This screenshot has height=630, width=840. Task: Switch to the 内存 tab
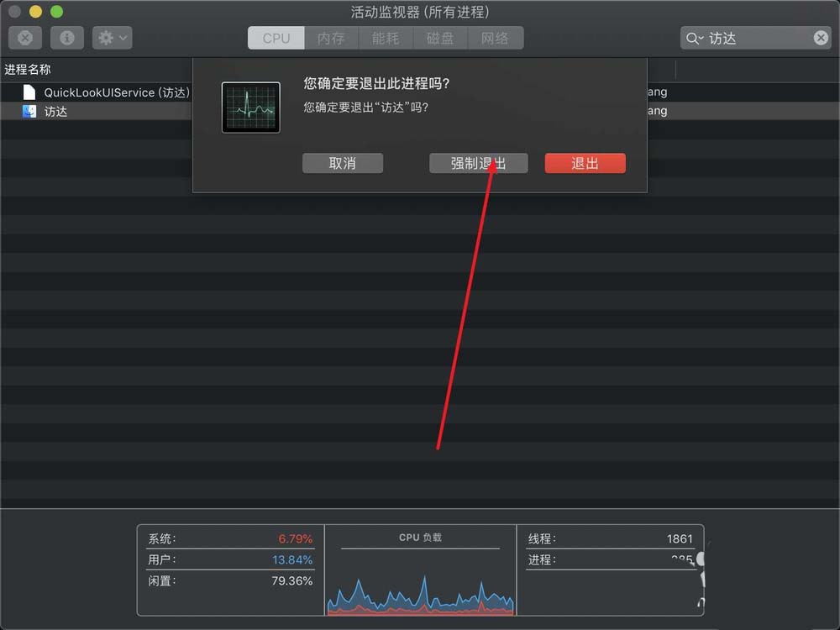330,37
